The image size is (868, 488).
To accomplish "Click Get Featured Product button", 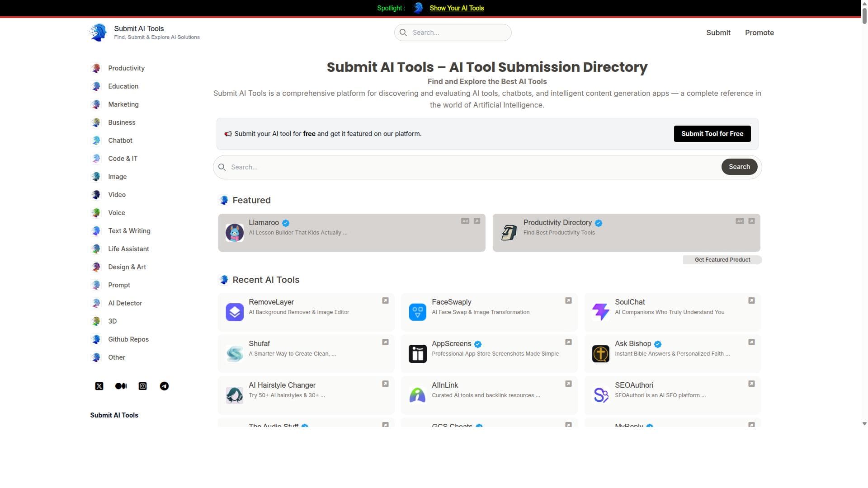I will click(x=722, y=260).
